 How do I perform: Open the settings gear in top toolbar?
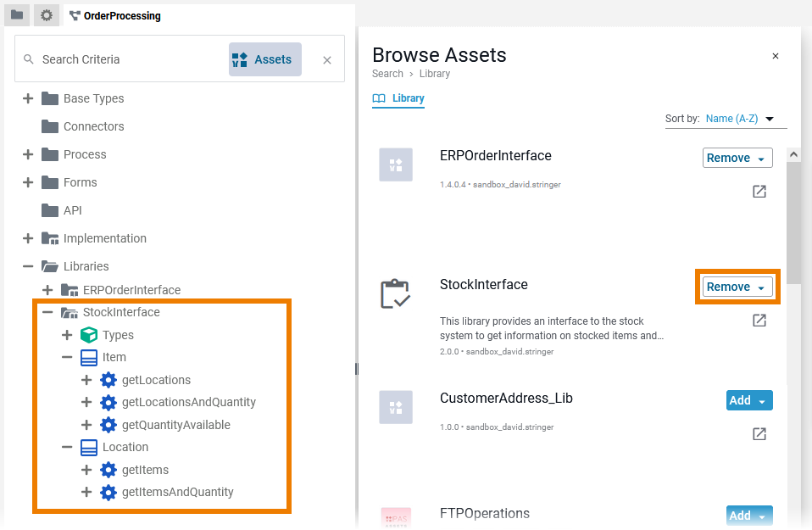(x=47, y=15)
